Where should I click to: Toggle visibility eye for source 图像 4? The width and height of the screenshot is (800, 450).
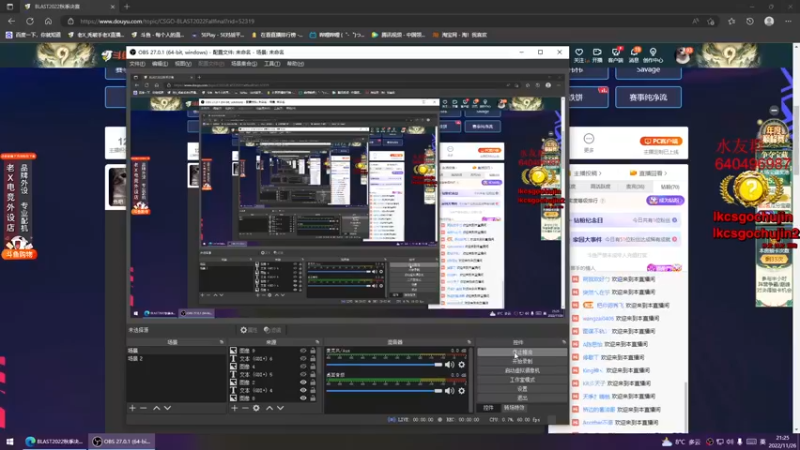tap(303, 367)
